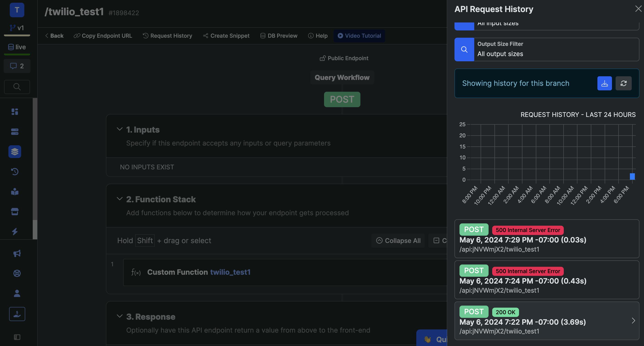Click the blue bar in request chart
Image resolution: width=644 pixels, height=346 pixels.
pyautogui.click(x=632, y=176)
